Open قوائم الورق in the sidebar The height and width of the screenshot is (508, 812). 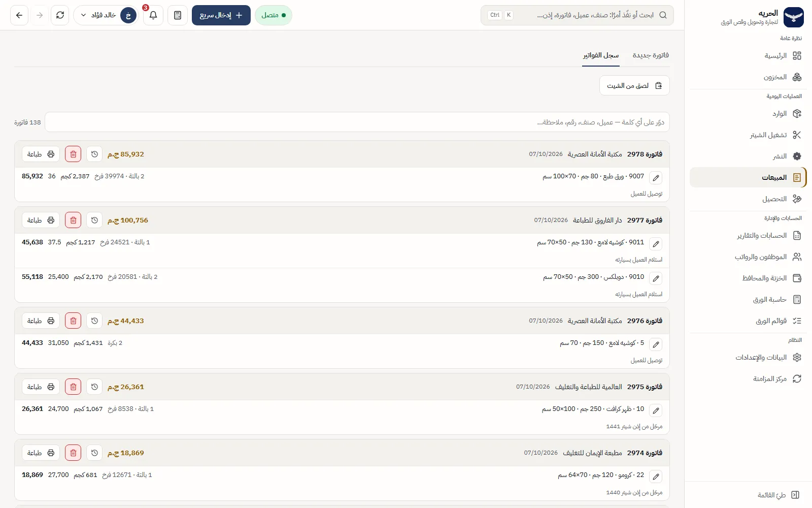[x=748, y=321]
